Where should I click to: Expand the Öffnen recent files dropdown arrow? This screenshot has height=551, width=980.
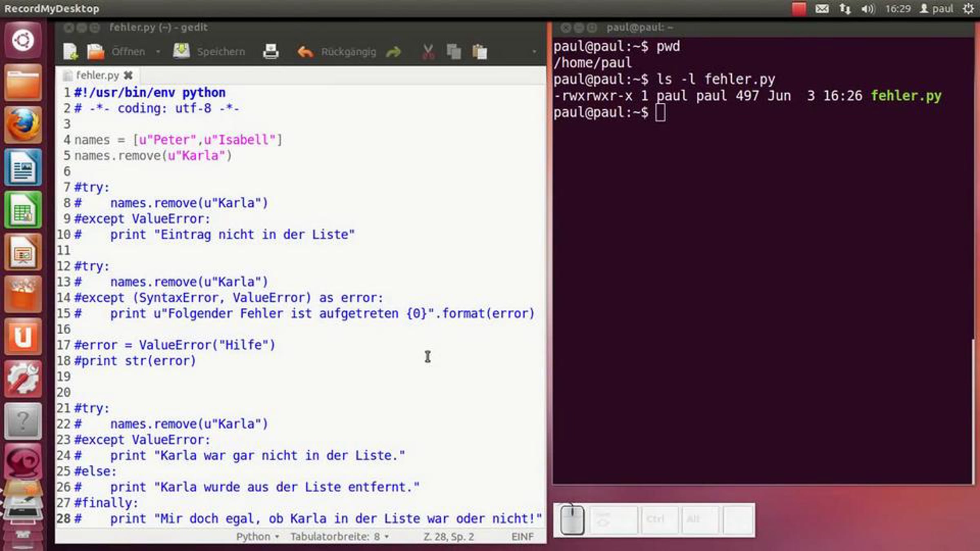(x=158, y=52)
